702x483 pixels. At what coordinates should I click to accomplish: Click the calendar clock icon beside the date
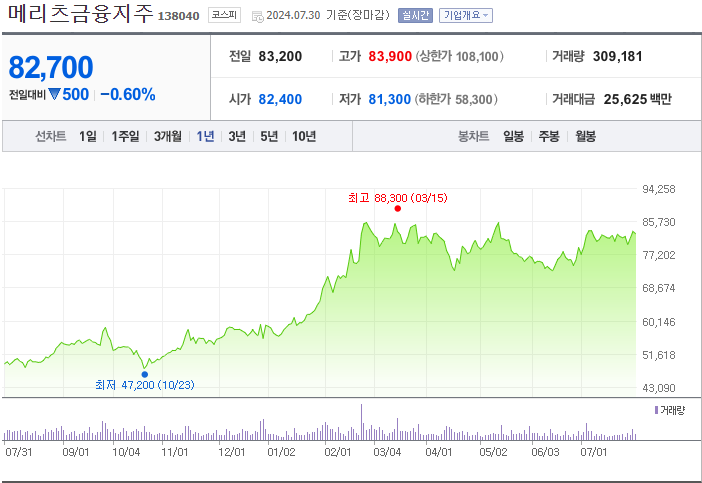(x=257, y=17)
